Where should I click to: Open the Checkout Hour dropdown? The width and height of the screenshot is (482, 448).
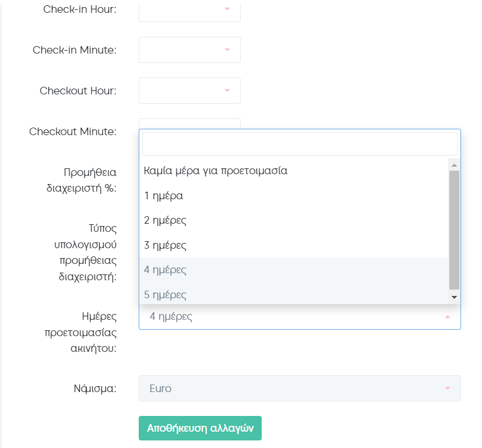coord(189,91)
